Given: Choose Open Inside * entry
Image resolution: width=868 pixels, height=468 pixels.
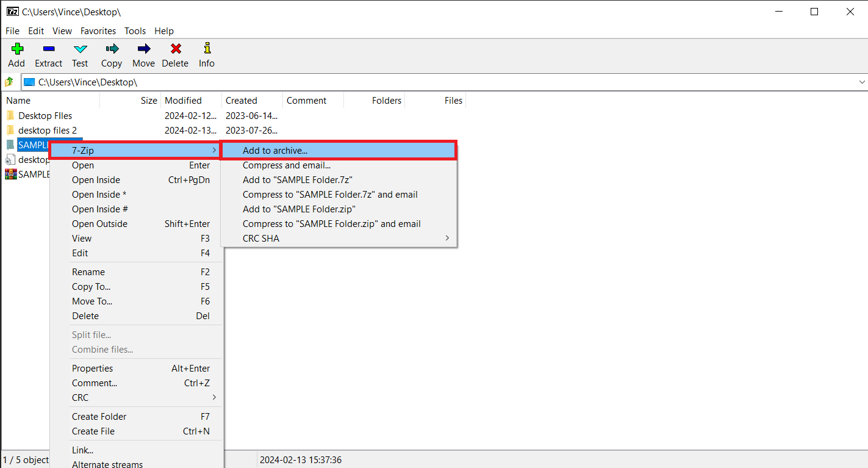Looking at the screenshot, I should pyautogui.click(x=137, y=195).
